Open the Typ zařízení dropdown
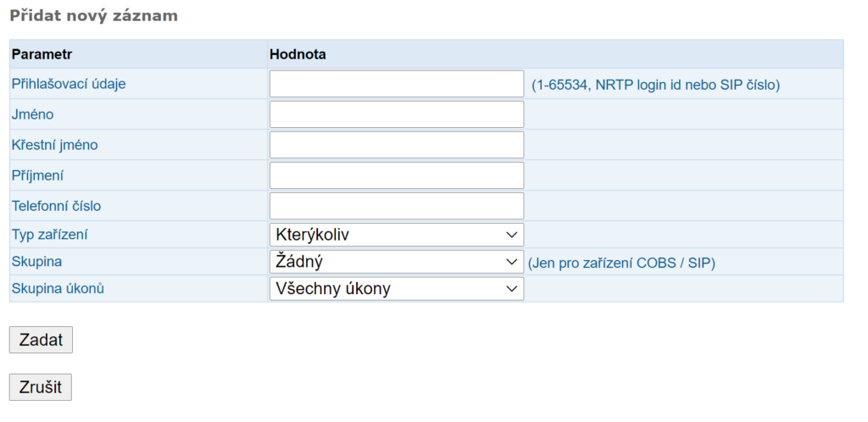This screenshot has width=868, height=422. pos(397,235)
